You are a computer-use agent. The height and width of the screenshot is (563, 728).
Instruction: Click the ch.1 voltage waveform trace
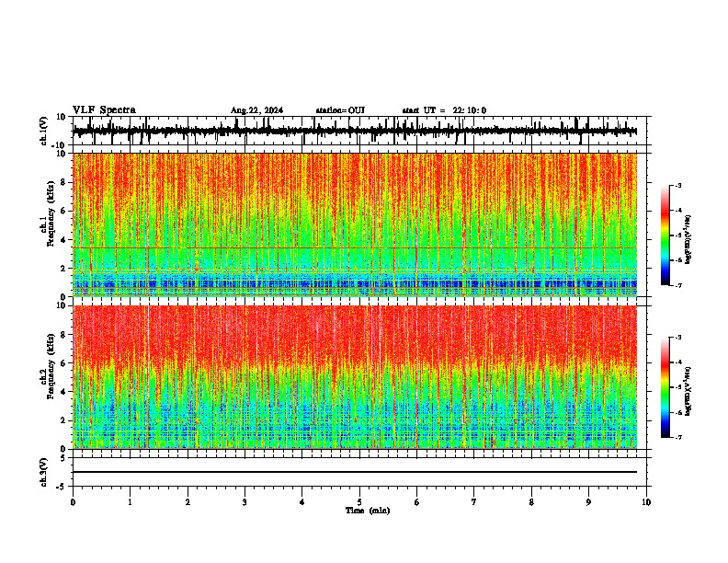pos(355,131)
